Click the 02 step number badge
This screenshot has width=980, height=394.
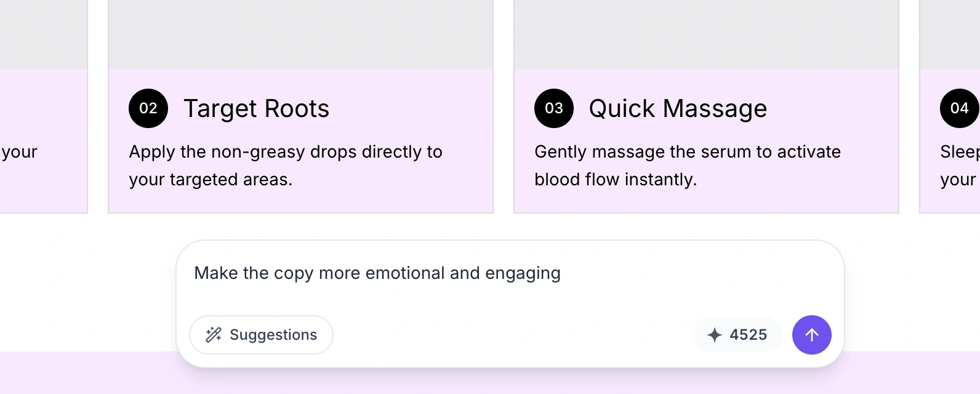(148, 108)
